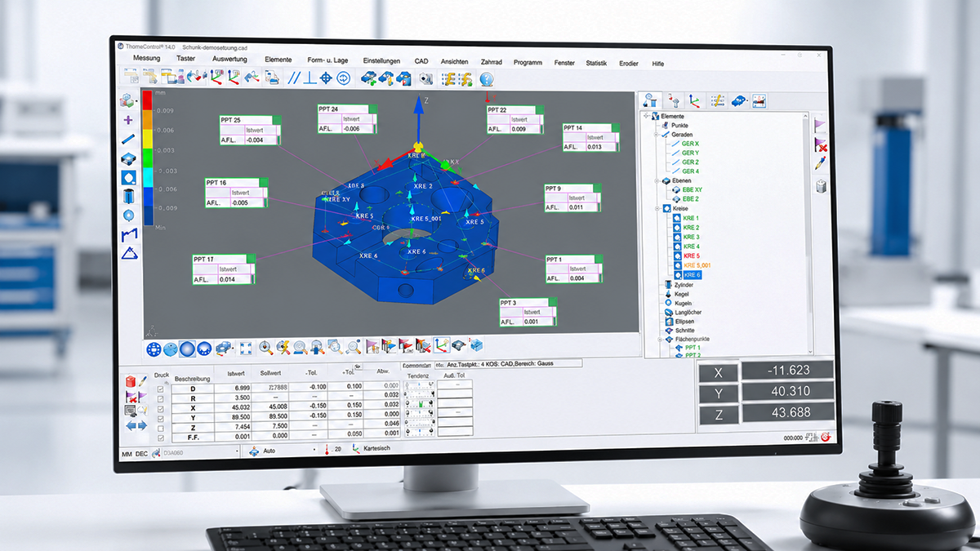Select KRE 5 in the element tree

click(692, 256)
